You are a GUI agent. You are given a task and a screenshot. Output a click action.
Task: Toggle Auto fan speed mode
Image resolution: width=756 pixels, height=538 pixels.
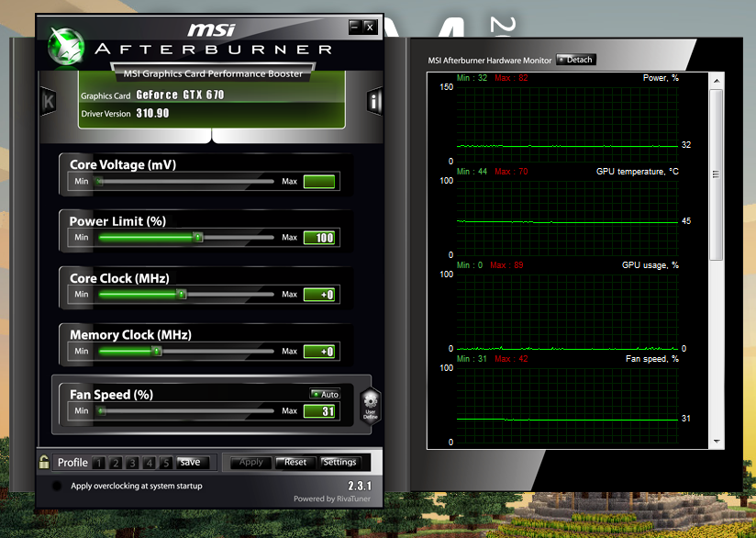pos(325,394)
